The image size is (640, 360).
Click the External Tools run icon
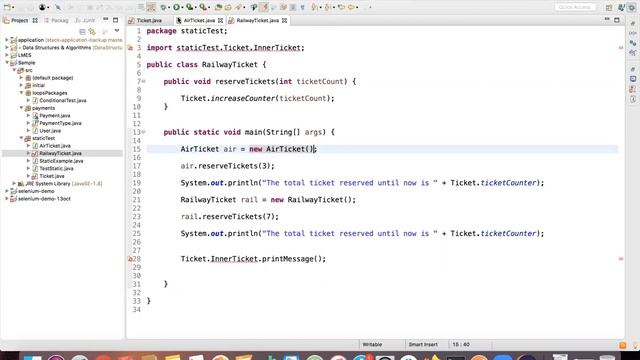point(203,7)
